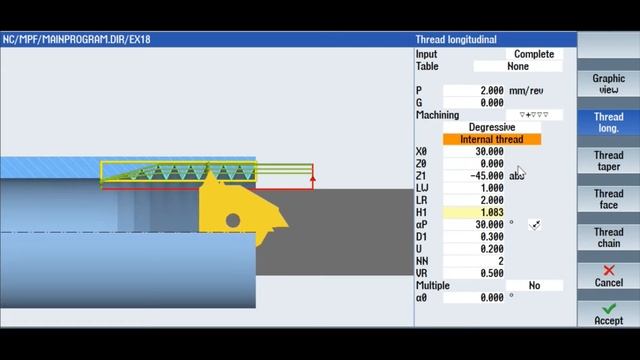
Task: Cancel the thread cycle input
Action: click(x=609, y=276)
